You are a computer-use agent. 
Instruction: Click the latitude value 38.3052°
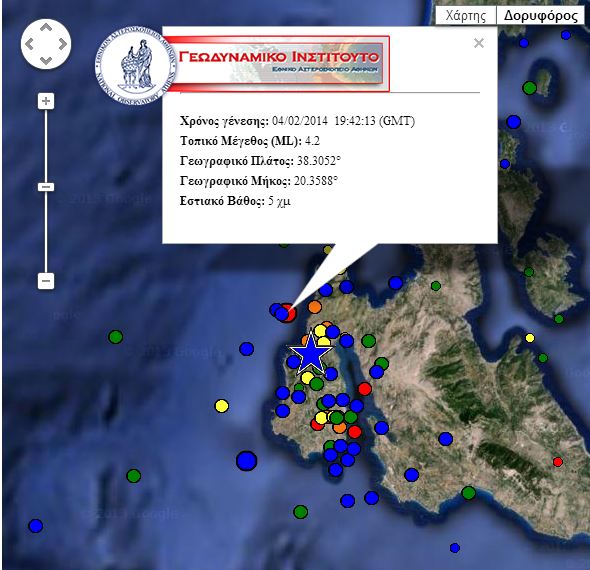[x=319, y=161]
